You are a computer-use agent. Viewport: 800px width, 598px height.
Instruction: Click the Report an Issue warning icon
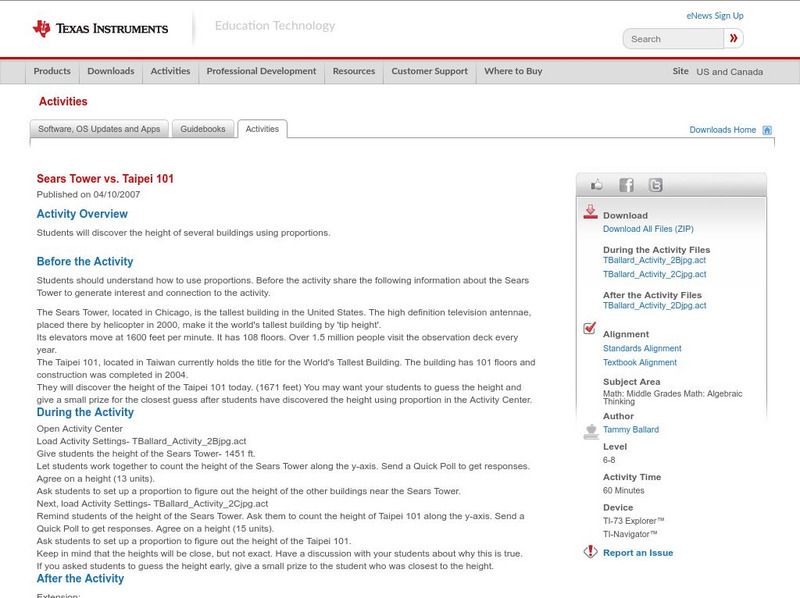(x=590, y=552)
